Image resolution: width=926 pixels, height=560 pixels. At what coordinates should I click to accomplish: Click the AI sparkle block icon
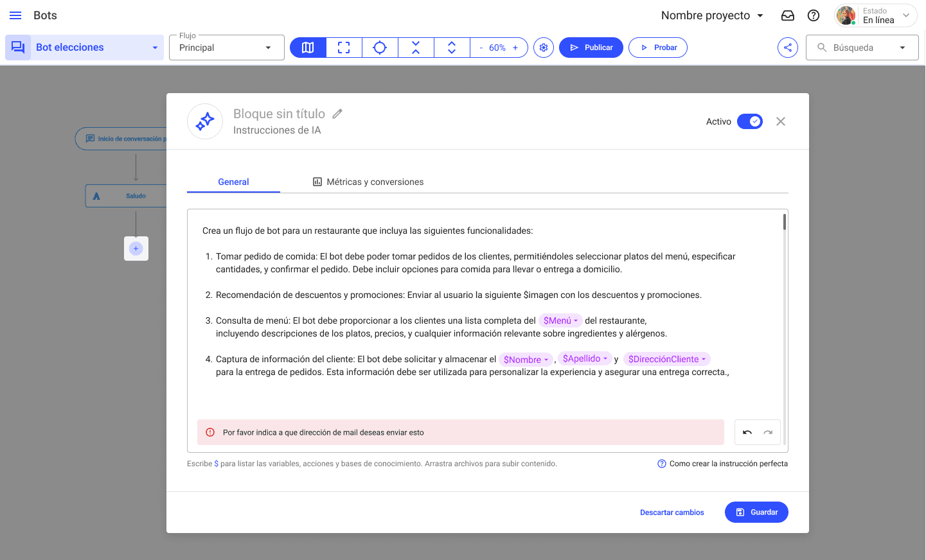pos(205,121)
